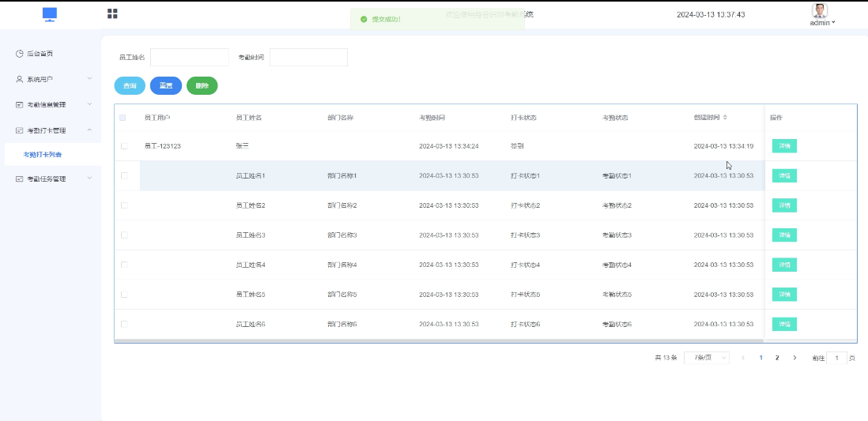Open 详情 for the 张三 row
This screenshot has width=868, height=421.
[784, 146]
